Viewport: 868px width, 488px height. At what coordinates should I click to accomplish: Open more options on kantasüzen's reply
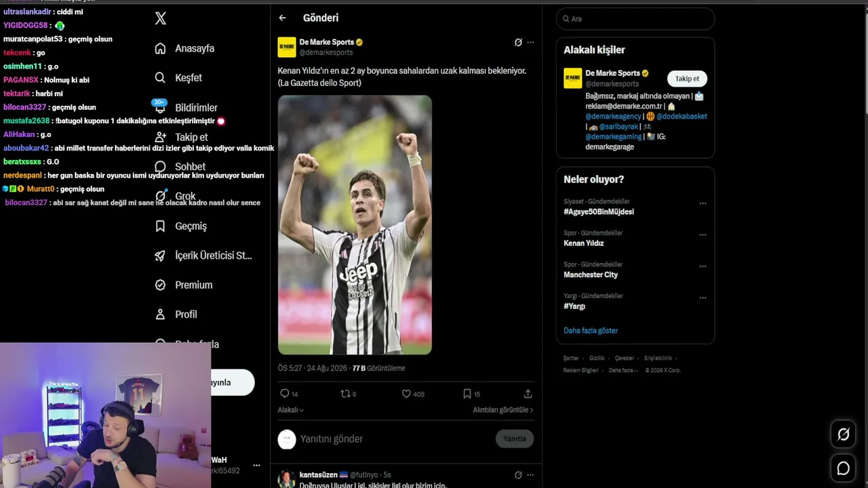click(x=530, y=475)
